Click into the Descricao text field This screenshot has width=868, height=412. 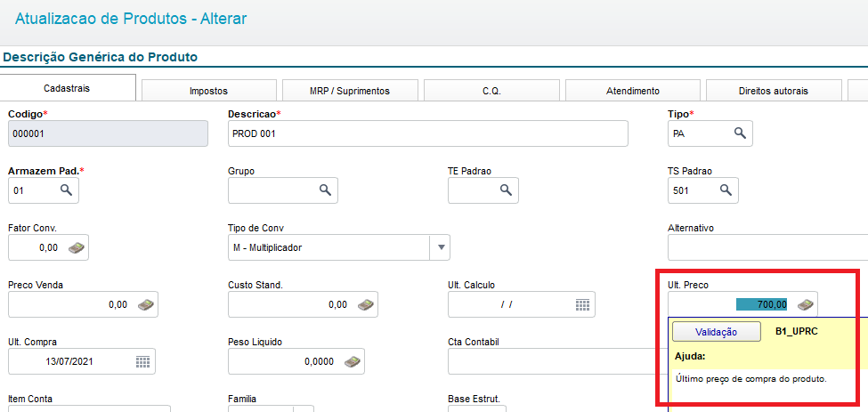(x=427, y=133)
